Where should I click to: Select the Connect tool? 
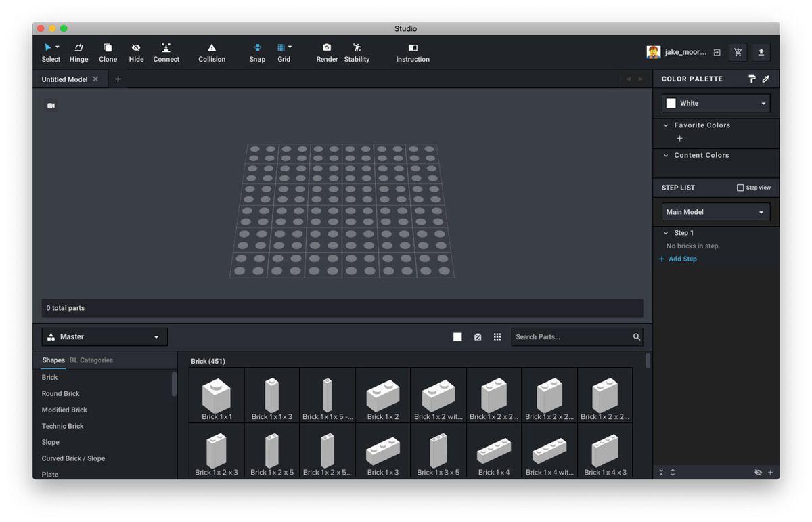(166, 52)
